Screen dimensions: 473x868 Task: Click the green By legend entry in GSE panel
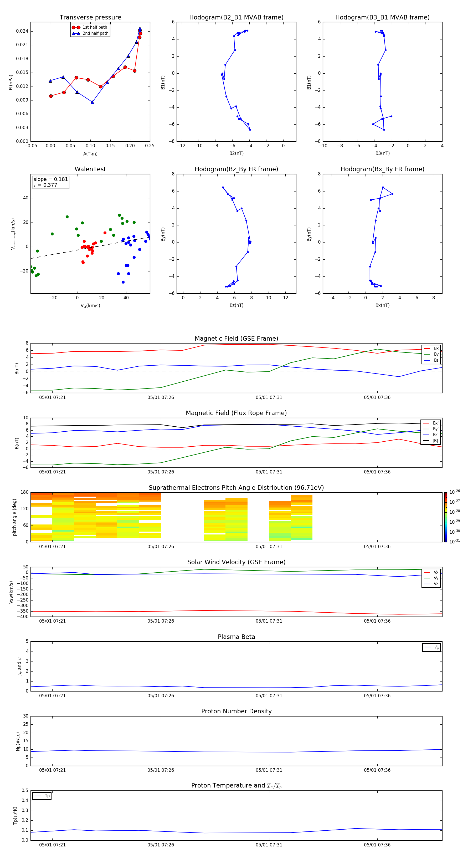coord(431,355)
